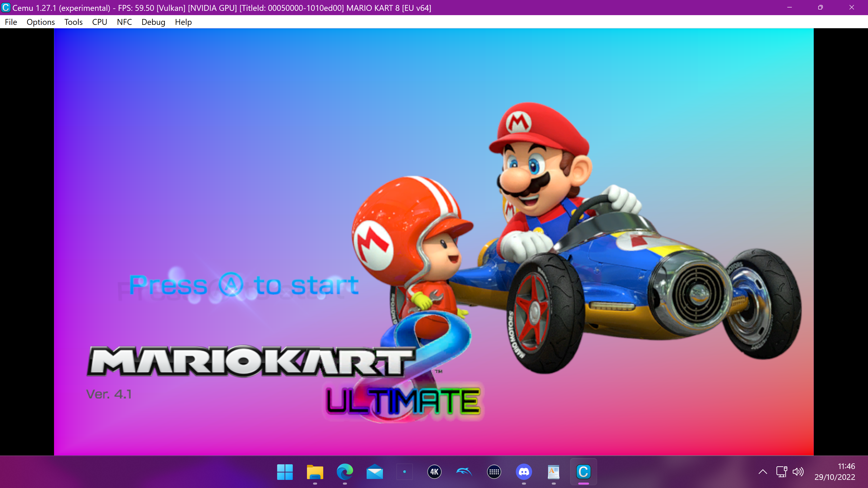
Task: Open the clock and date panel
Action: [835, 472]
